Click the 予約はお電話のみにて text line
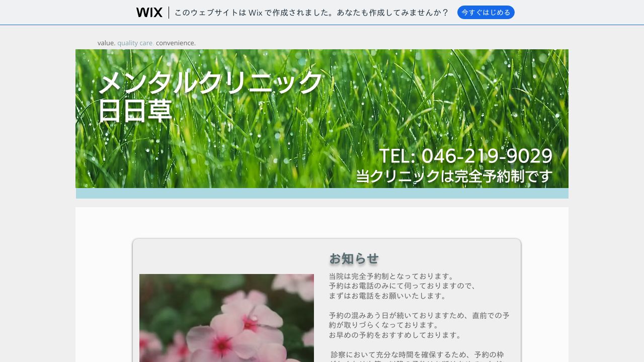644x362 pixels. coord(403,286)
